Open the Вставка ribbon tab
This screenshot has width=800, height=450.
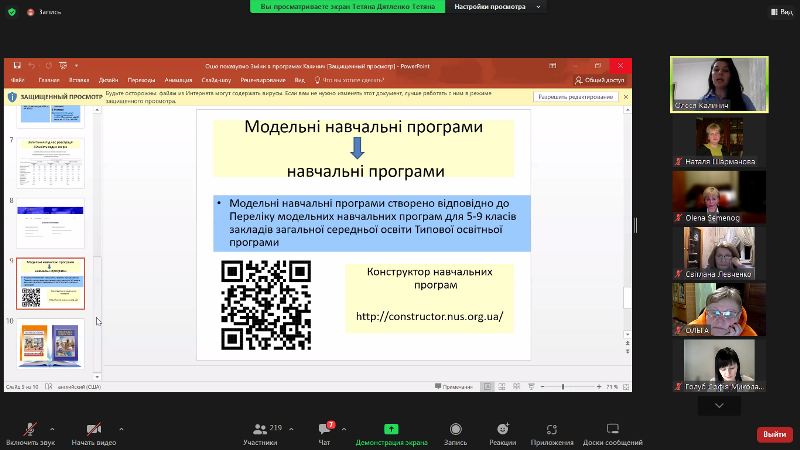pos(79,80)
